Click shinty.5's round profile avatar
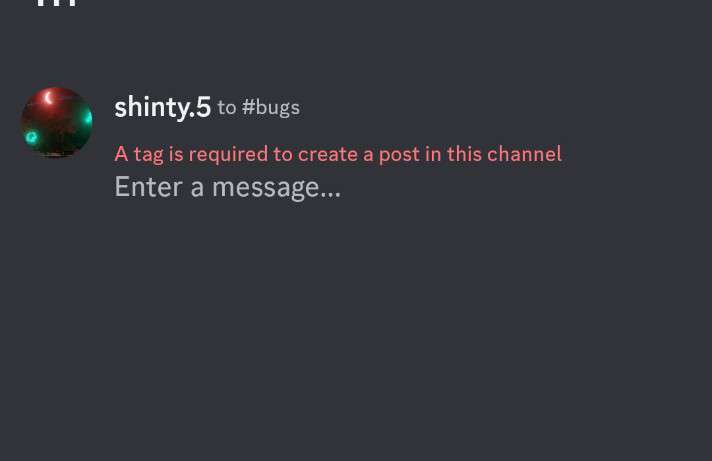This screenshot has width=712, height=461. (57, 123)
